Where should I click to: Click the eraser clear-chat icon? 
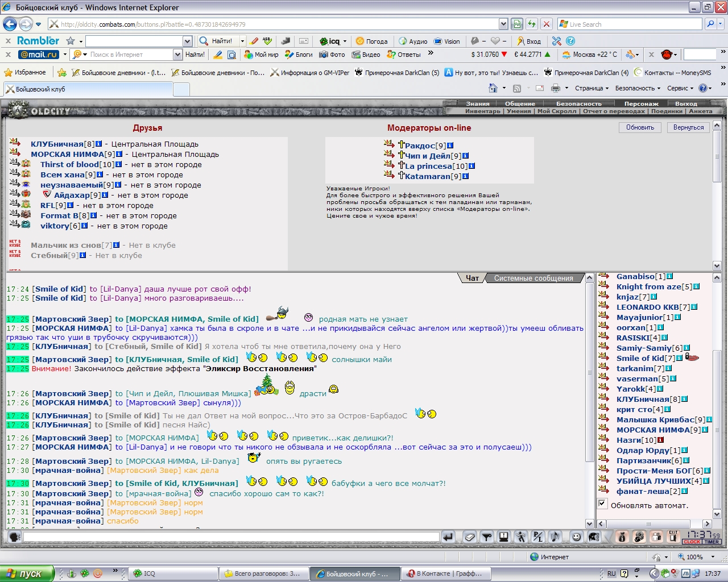coord(470,537)
